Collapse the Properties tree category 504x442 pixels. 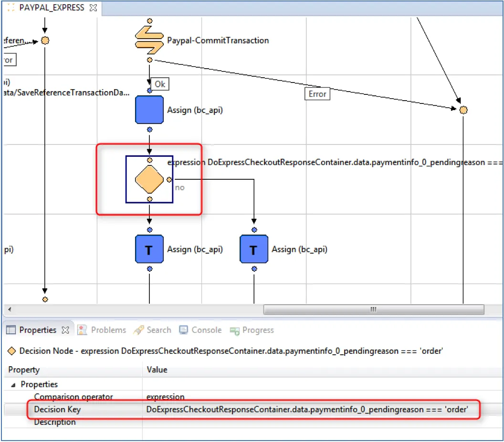click(x=13, y=384)
